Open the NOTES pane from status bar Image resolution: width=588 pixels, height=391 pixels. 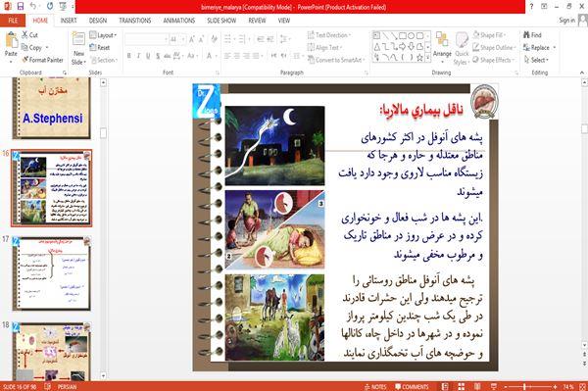[375, 386]
